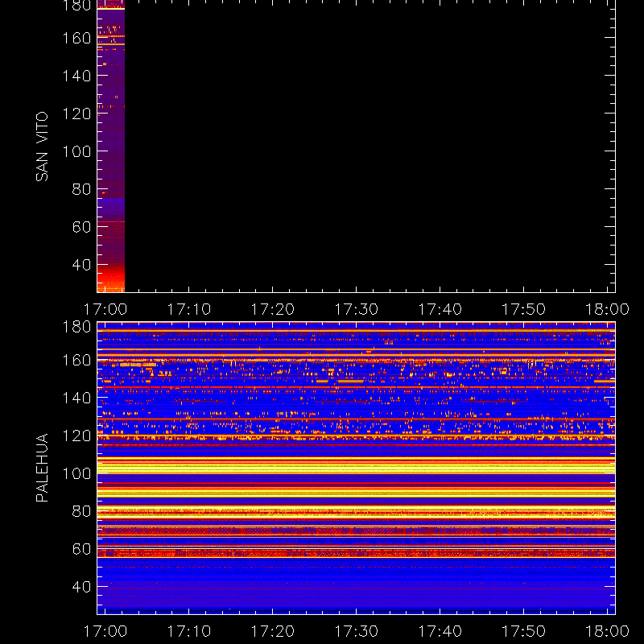The image size is (644, 644).
Task: Pick the 80 tick label on PALEHUA axis
Action: (x=81, y=511)
